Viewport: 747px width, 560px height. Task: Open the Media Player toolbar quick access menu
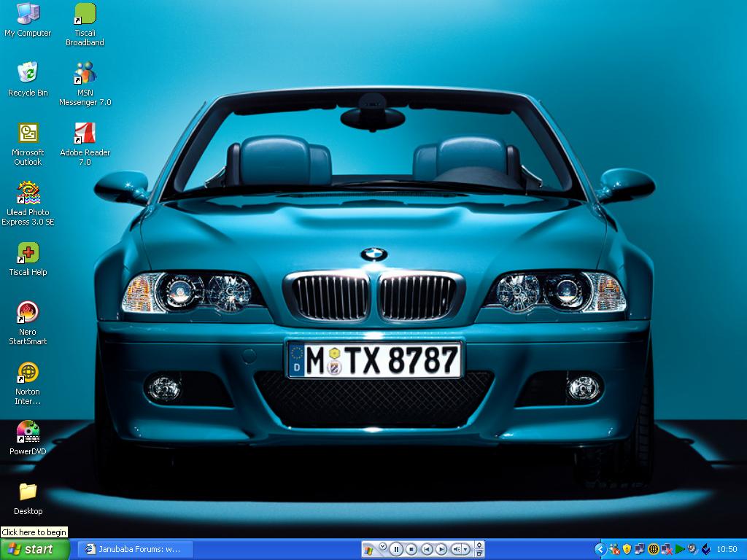click(x=382, y=547)
